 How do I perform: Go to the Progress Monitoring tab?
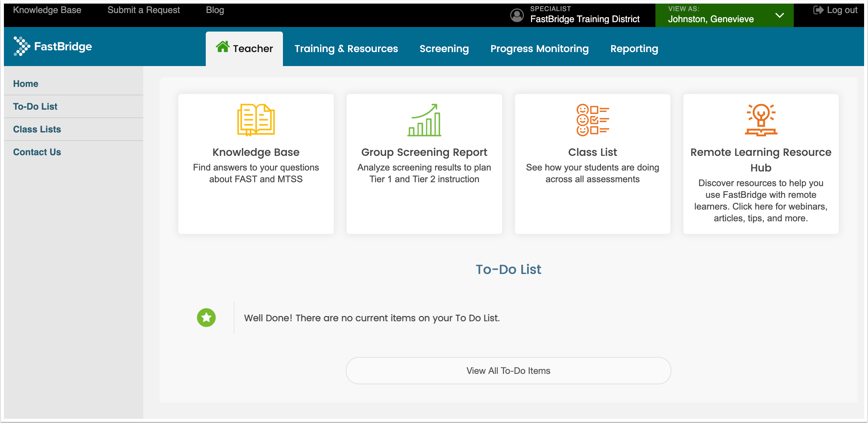(539, 49)
